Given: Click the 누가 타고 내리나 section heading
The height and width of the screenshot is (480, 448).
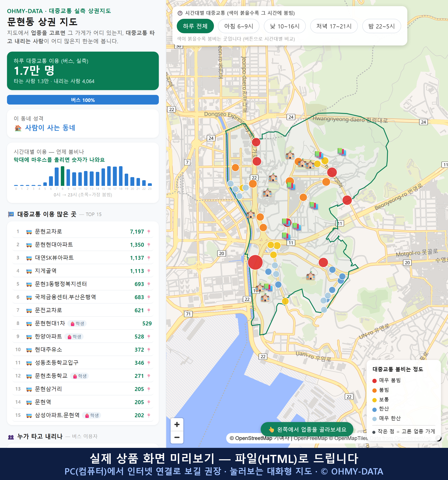Looking at the screenshot, I should click(40, 436).
